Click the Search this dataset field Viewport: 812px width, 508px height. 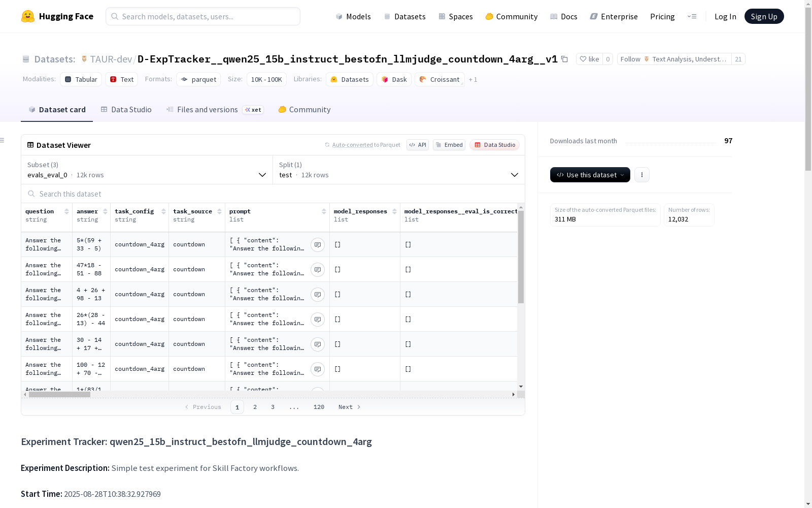[273, 194]
